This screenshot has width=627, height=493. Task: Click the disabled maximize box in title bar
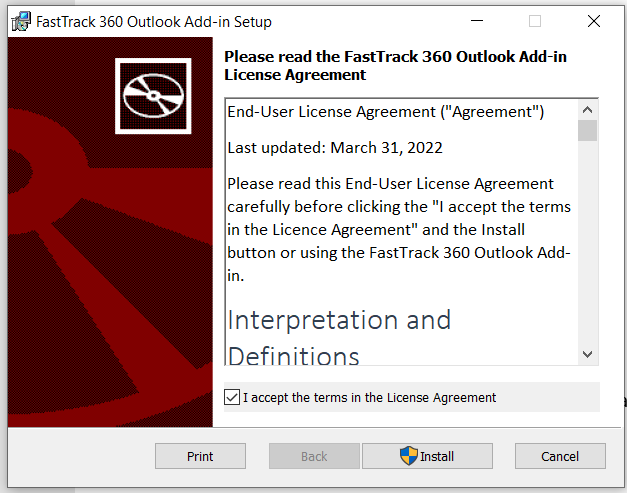coord(535,21)
